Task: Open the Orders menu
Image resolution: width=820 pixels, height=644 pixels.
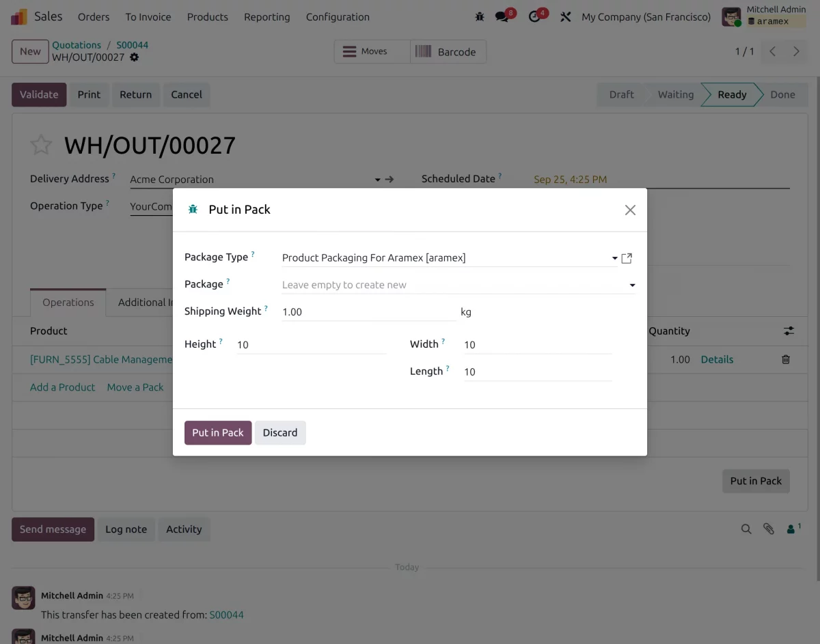Action: 94,17
